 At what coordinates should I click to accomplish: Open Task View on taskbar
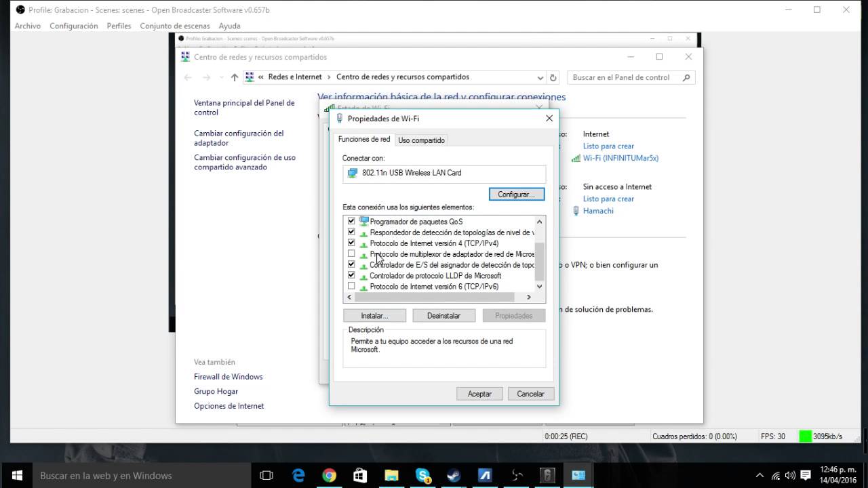(x=267, y=476)
